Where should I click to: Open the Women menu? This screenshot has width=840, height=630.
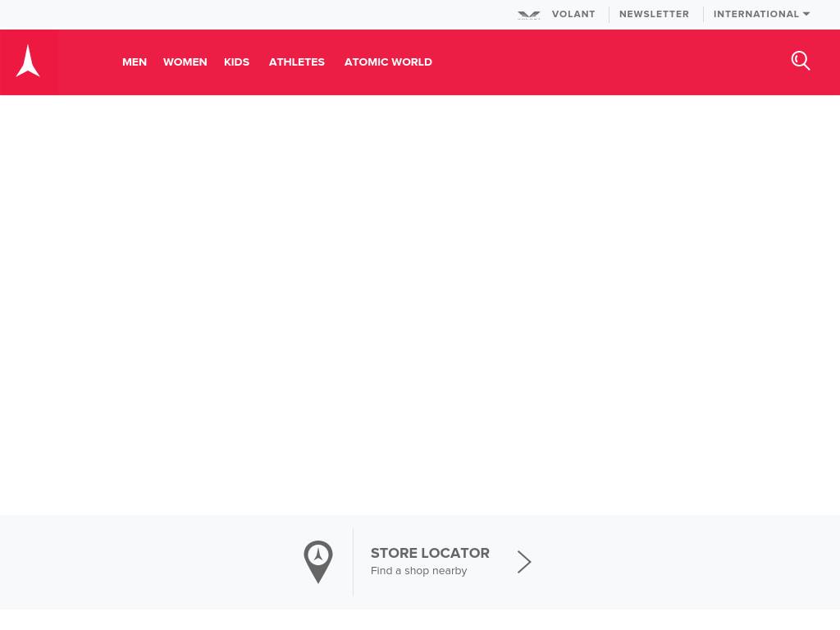click(185, 62)
